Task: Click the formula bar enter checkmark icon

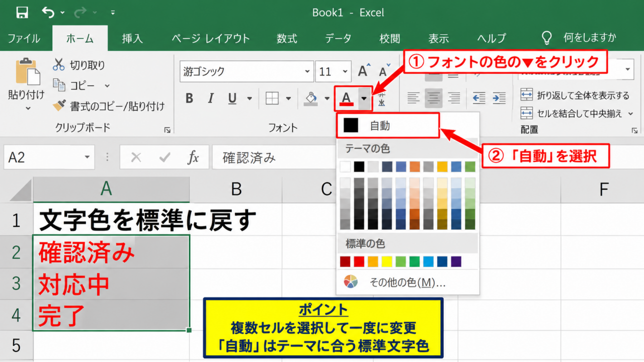Action: point(165,158)
